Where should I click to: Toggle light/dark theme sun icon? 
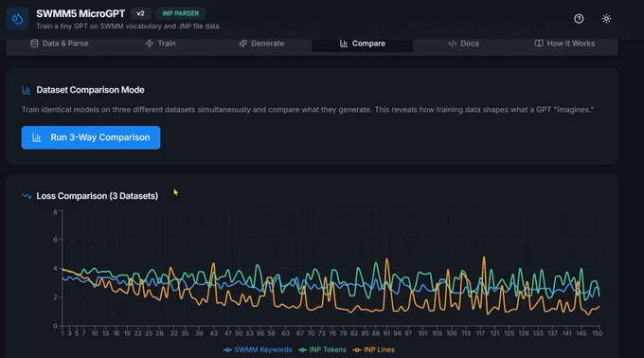pos(606,19)
